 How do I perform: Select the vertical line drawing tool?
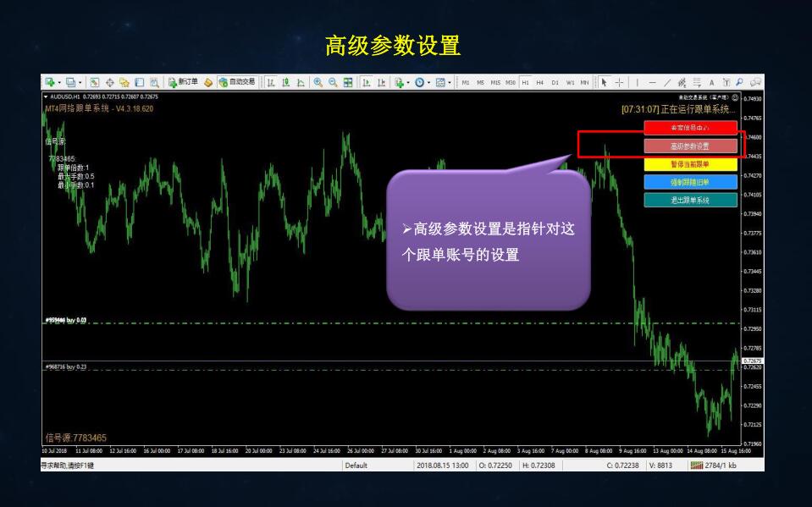pyautogui.click(x=637, y=82)
